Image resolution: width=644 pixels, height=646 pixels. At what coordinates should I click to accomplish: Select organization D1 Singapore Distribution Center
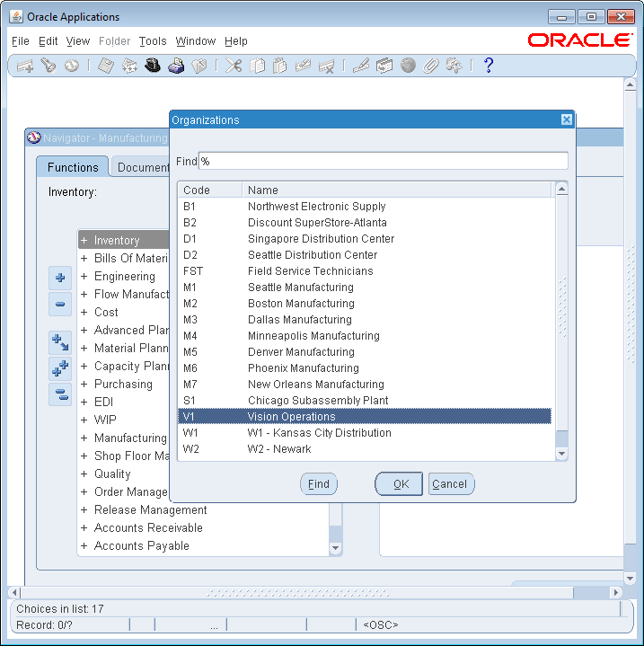pos(365,239)
